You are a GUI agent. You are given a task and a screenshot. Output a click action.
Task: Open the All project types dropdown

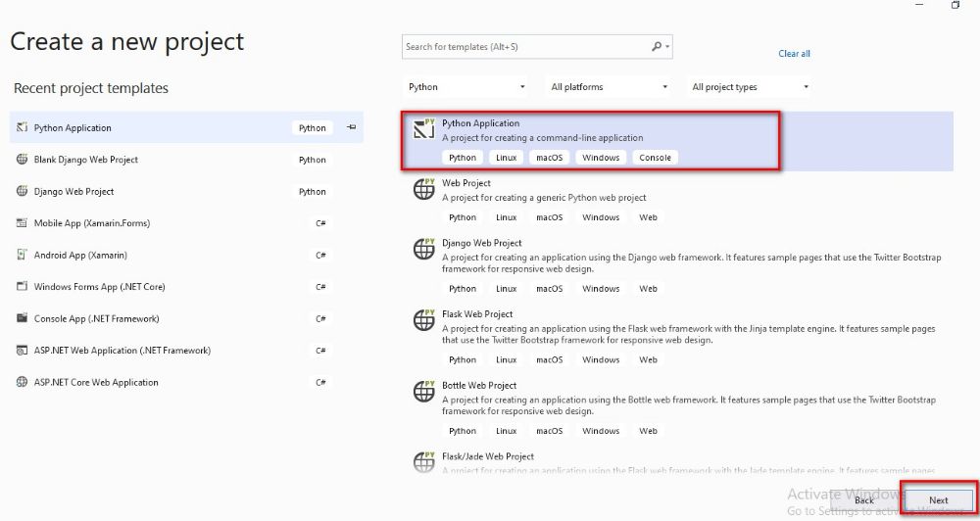[x=751, y=87]
